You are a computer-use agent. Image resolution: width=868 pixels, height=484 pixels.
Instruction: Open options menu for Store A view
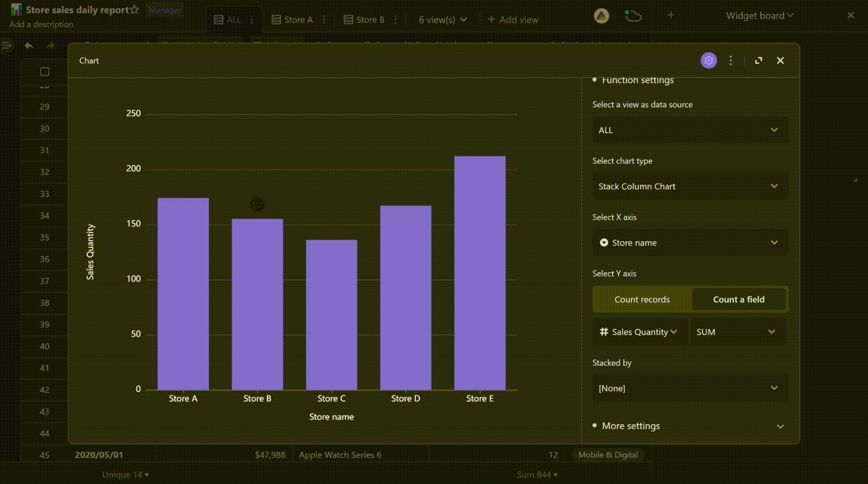(x=324, y=20)
